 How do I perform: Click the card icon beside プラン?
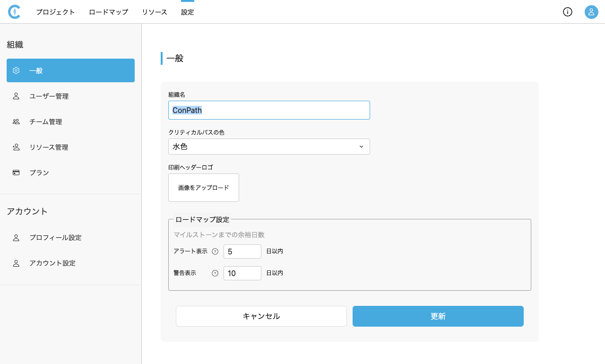pos(16,173)
